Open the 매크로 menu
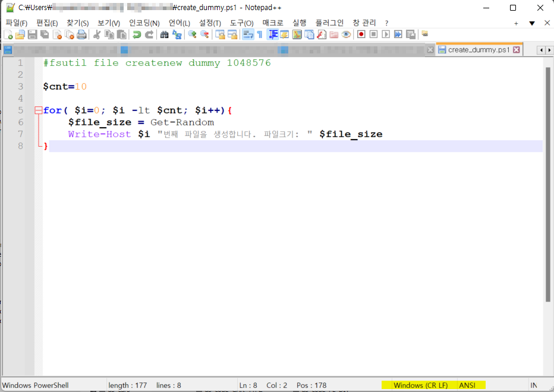Viewport: 554px width, 392px height. (273, 23)
